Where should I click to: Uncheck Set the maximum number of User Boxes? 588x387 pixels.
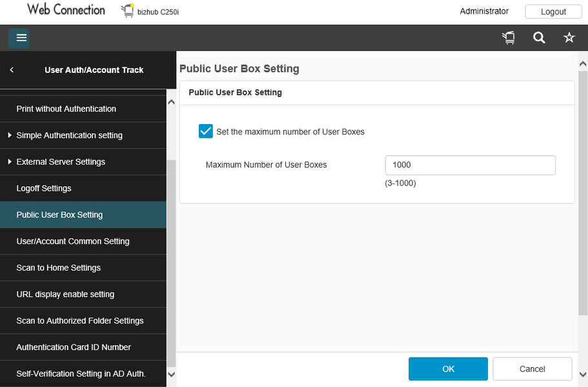(206, 132)
